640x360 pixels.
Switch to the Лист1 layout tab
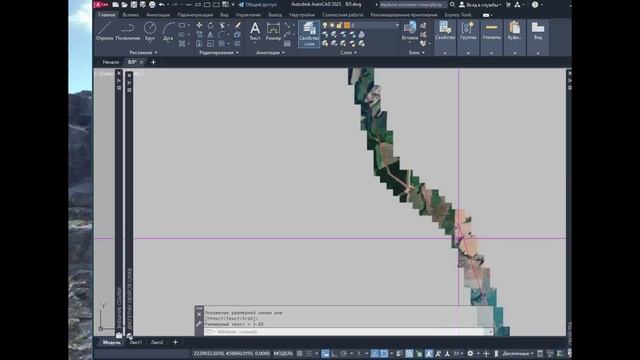[136, 342]
